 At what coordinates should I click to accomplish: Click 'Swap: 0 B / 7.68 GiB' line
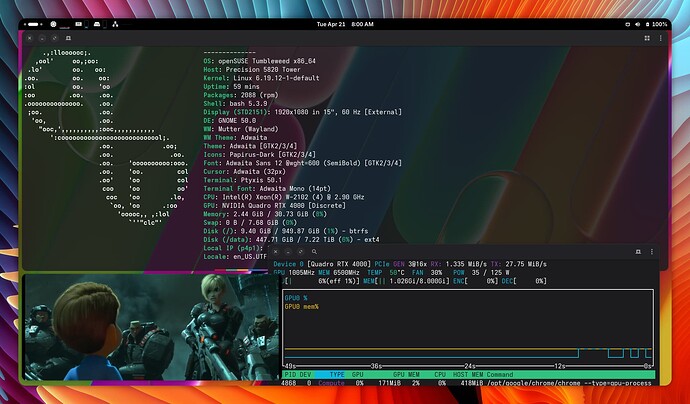[248, 222]
